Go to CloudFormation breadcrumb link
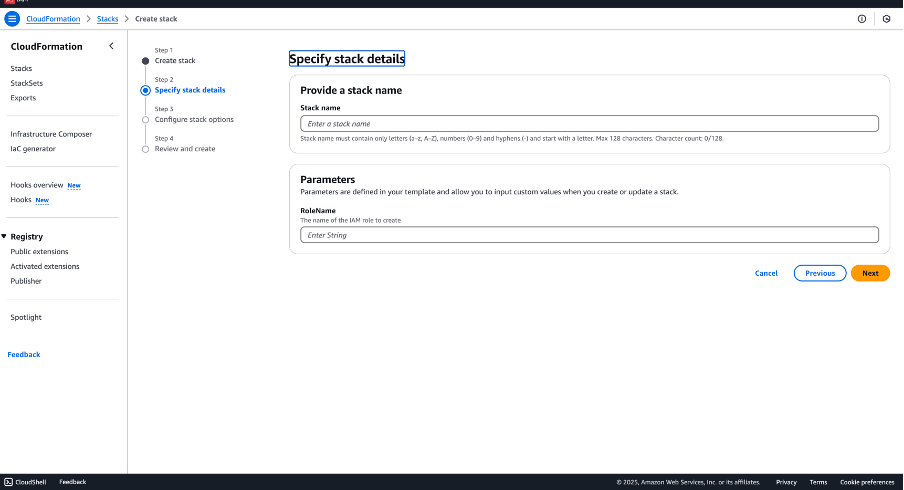 tap(53, 19)
